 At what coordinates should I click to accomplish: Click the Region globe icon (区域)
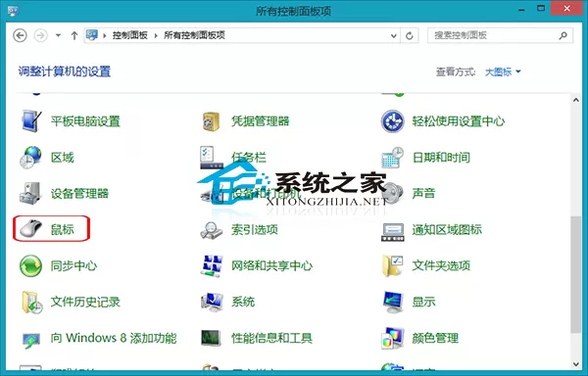click(x=30, y=158)
